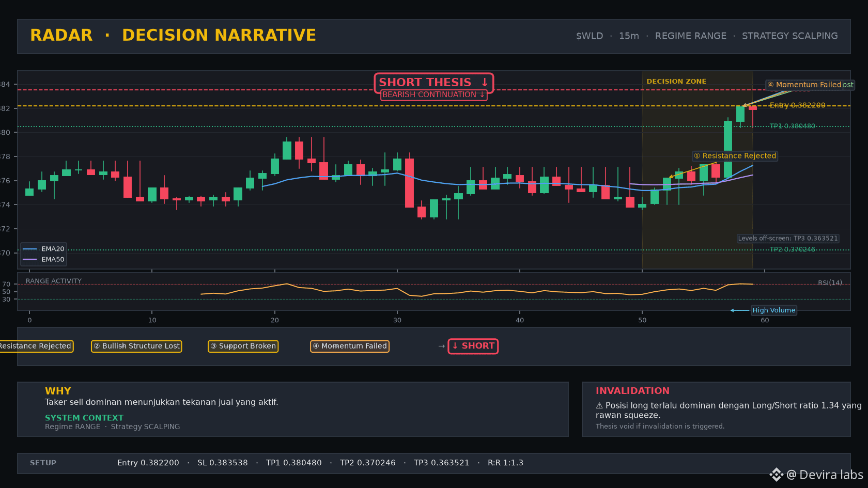Click the Levels off-screen TP3 0.363521 note
The width and height of the screenshot is (868, 488).
pos(788,239)
